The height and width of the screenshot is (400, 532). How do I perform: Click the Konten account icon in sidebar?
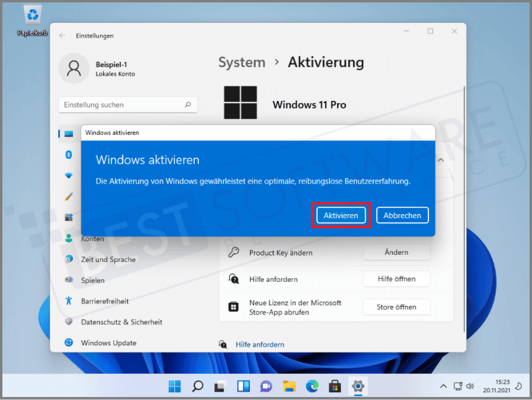pyautogui.click(x=69, y=238)
